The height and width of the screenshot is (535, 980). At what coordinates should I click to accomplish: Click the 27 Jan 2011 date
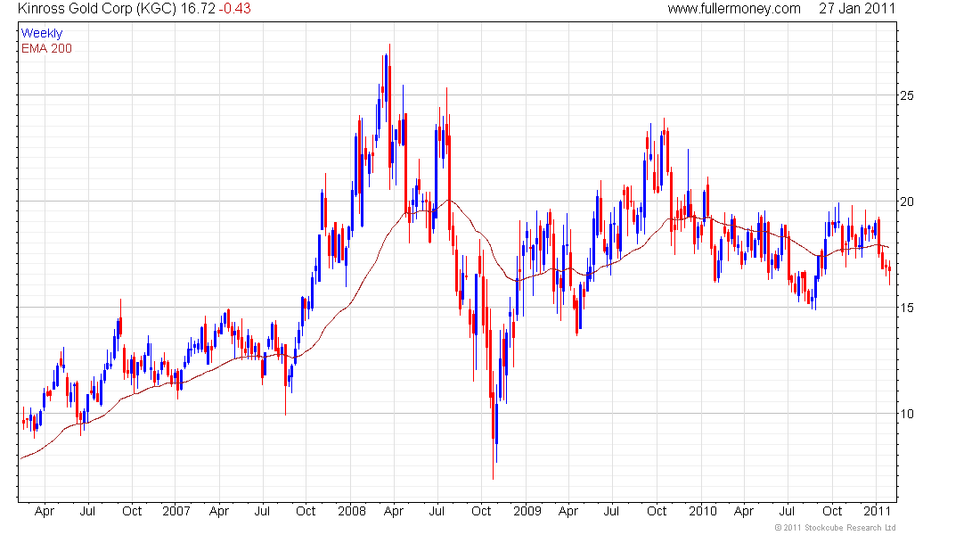[857, 9]
